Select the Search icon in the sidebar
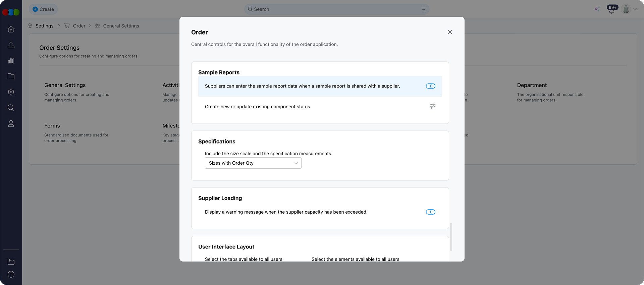This screenshot has height=285, width=644. pyautogui.click(x=11, y=108)
